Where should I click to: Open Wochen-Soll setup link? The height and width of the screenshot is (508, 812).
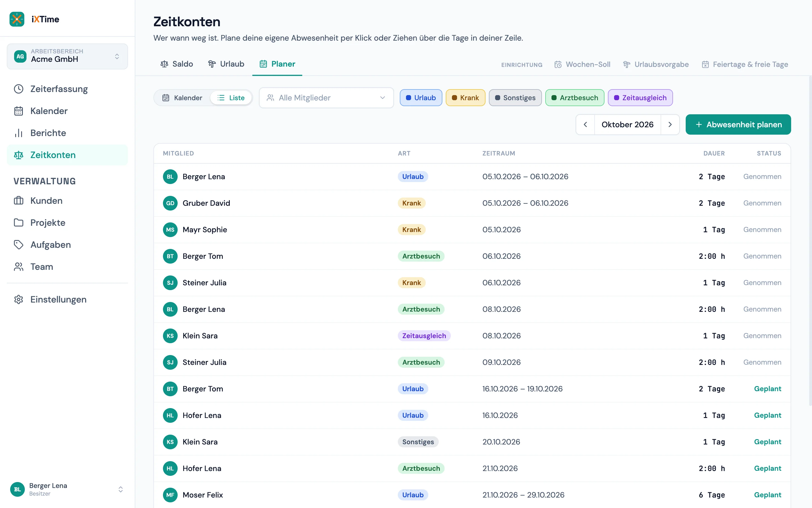click(x=582, y=65)
